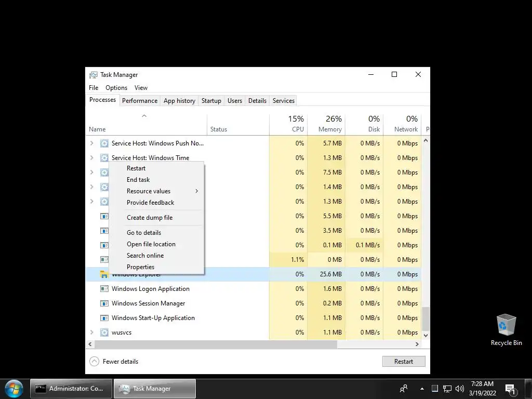Sort by the Status column header
Screen dimensions: 532x399
tap(238, 124)
